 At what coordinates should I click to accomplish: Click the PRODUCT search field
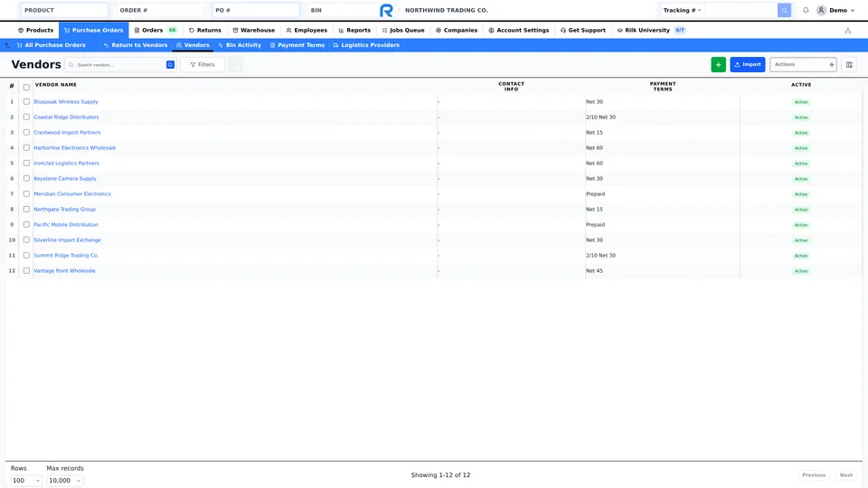pyautogui.click(x=64, y=10)
